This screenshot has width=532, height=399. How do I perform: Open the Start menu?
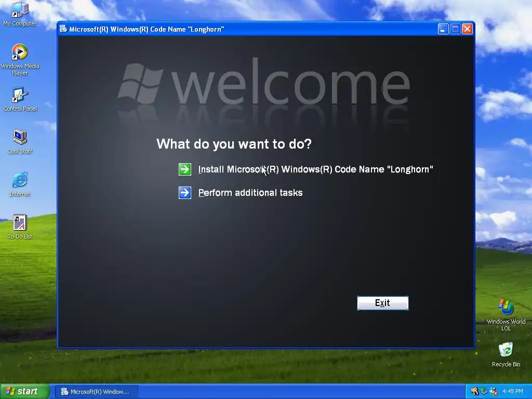click(24, 392)
